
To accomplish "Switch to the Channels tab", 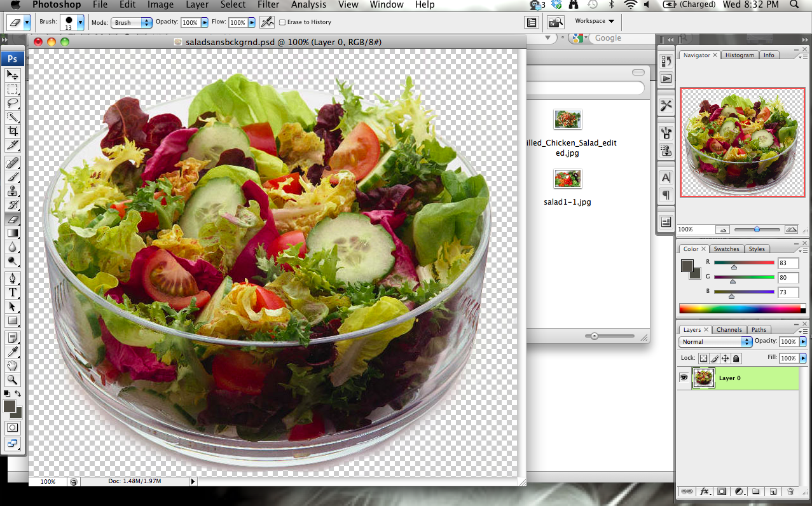I will 729,329.
